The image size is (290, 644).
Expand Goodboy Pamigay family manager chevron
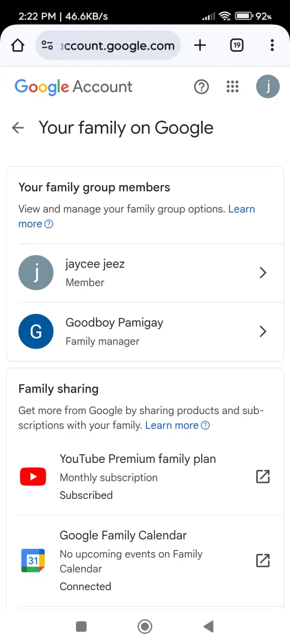pos(262,332)
